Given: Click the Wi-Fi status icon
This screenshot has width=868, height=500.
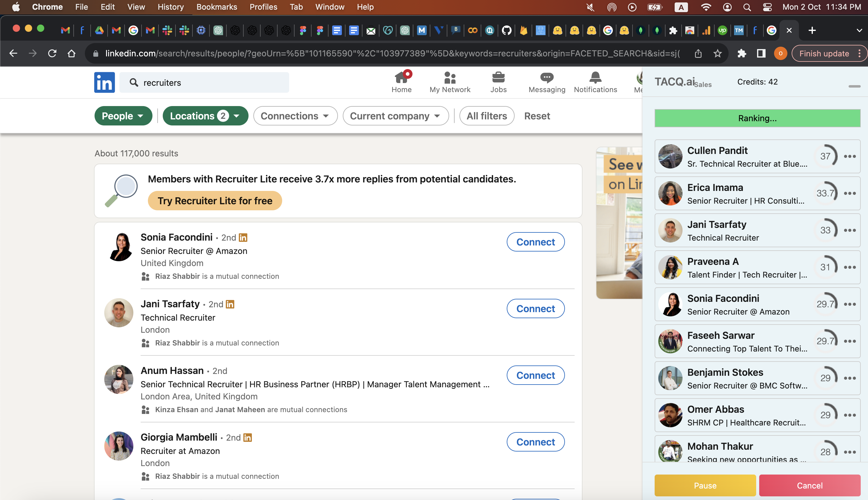Looking at the screenshot, I should (706, 7).
